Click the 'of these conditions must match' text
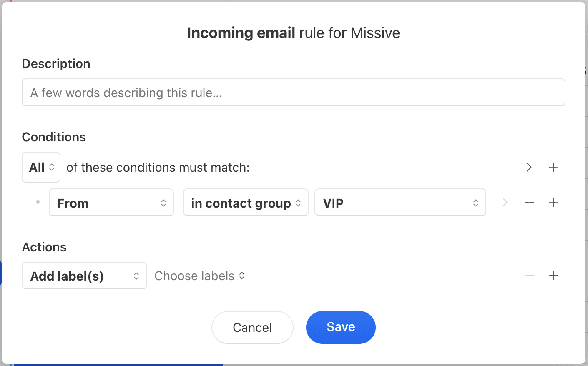 click(158, 168)
